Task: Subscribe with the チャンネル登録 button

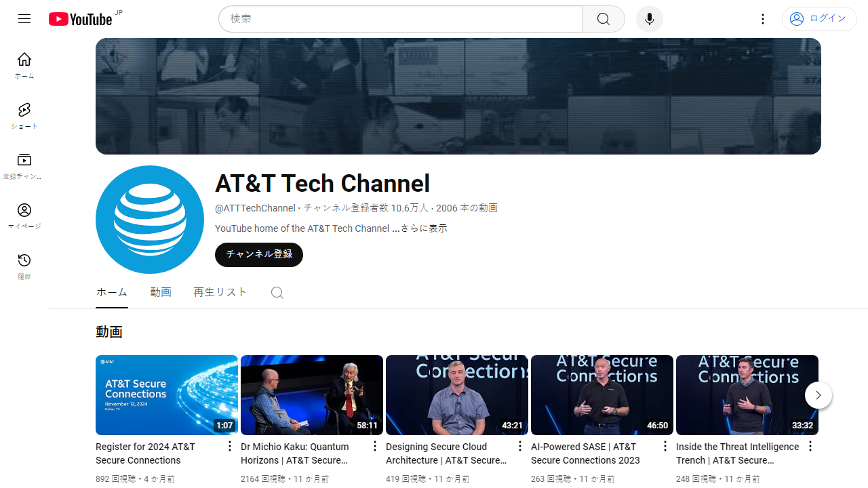Action: (259, 255)
